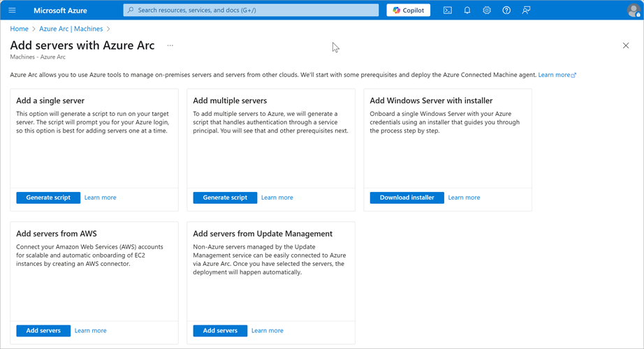Screen dimensions: 644x349
Task: Click Download installer button
Action: click(x=407, y=198)
